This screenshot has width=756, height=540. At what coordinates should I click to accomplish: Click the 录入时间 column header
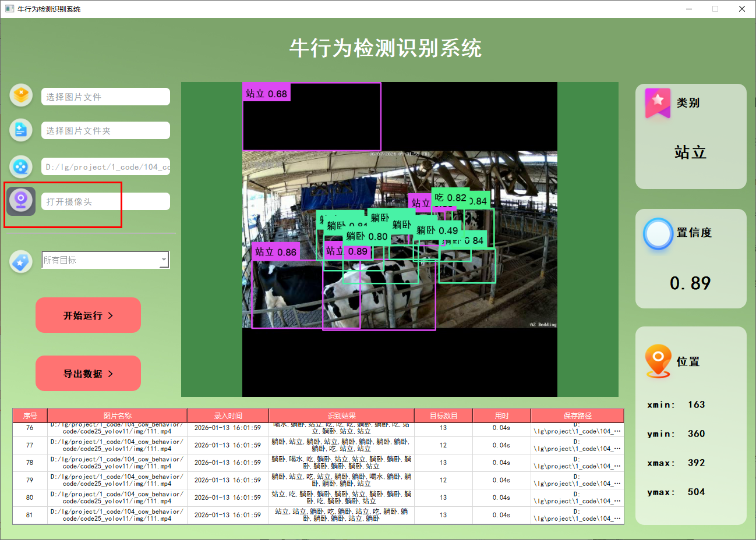[228, 415]
